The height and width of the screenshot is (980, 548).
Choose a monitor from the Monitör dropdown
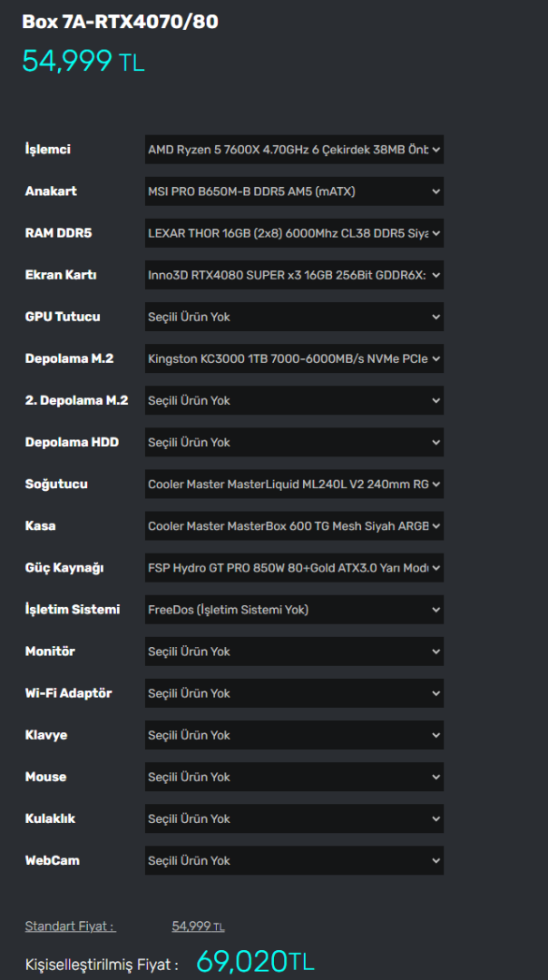point(294,652)
